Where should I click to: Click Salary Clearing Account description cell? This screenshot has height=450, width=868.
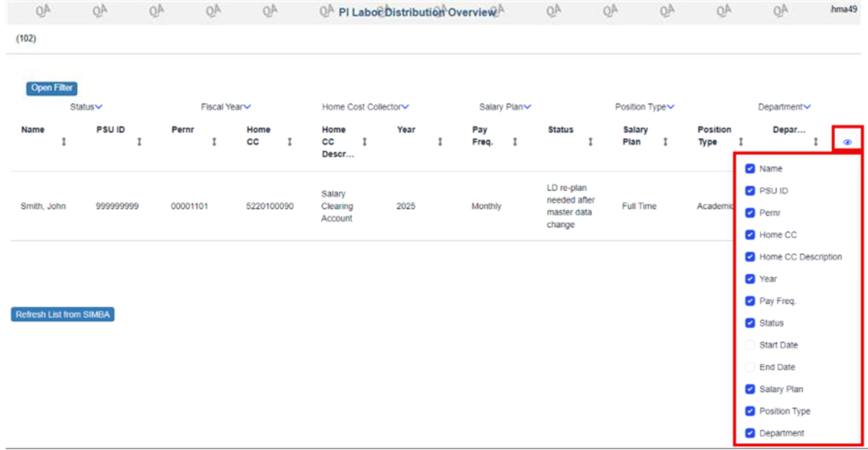336,206
